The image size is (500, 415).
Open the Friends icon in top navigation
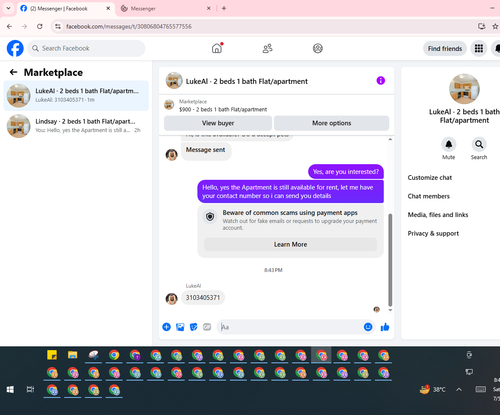click(267, 49)
